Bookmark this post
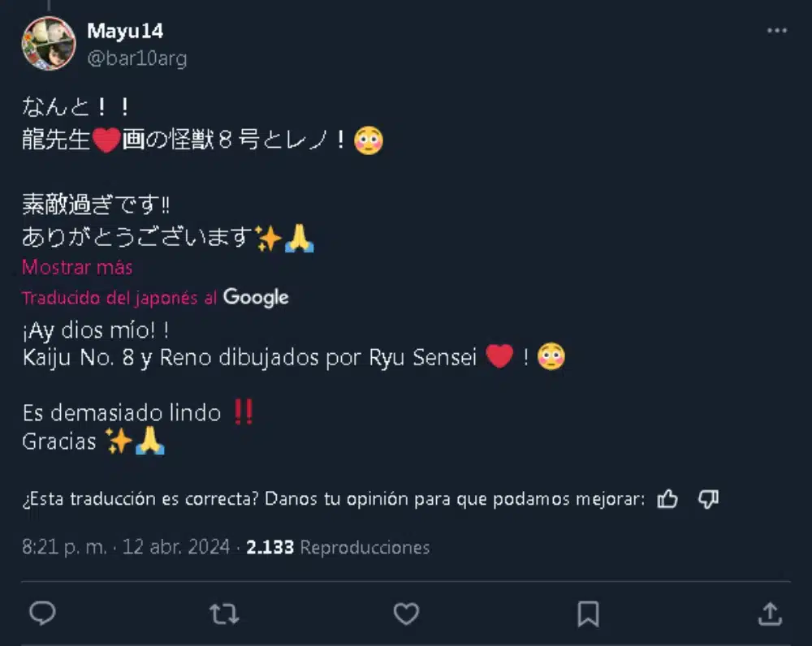Viewport: 812px width, 646px height. [588, 614]
